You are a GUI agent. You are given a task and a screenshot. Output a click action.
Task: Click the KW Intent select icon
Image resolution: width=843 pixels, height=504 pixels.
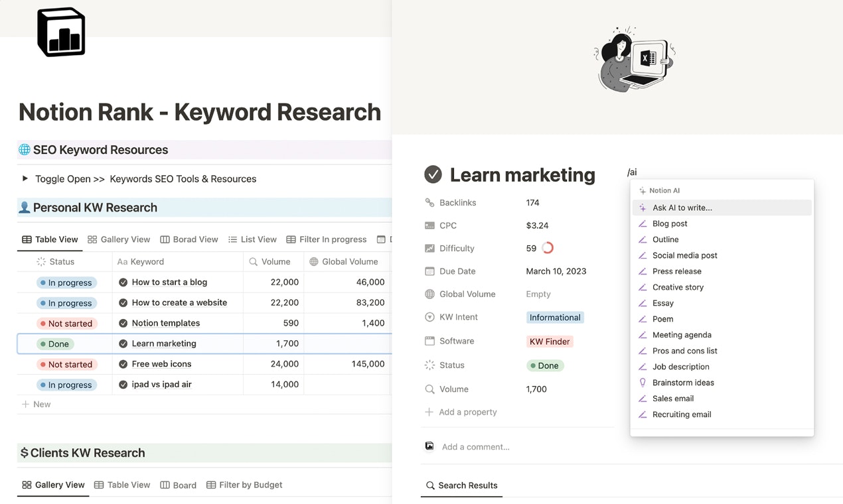pos(429,318)
